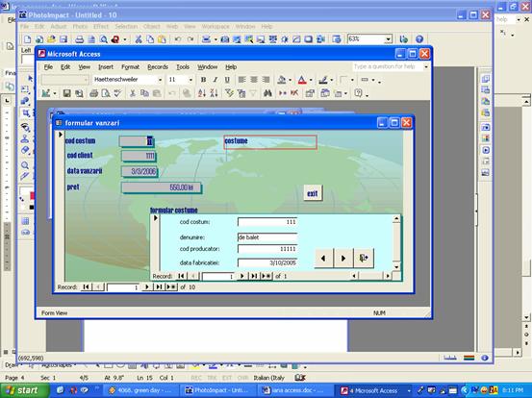Click the Redo arrow in PhotoImpact toolbar
Image resolution: width=532 pixels, height=398 pixels.
(190, 39)
